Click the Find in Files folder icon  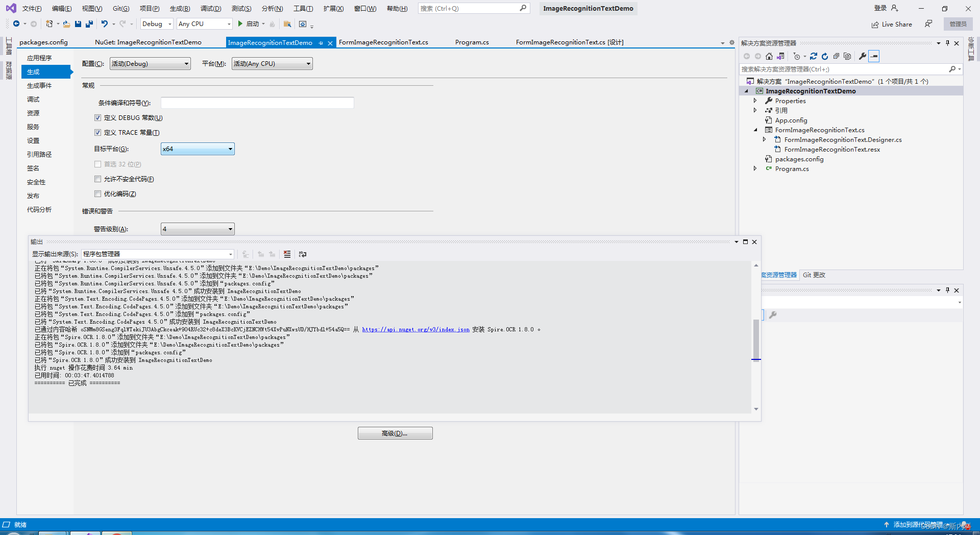tap(287, 24)
